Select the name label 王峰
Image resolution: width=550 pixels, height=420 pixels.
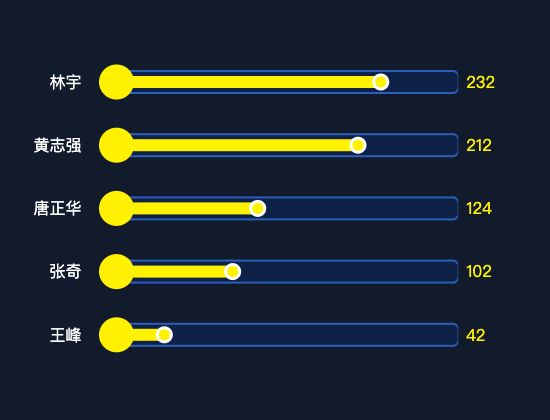(66, 335)
